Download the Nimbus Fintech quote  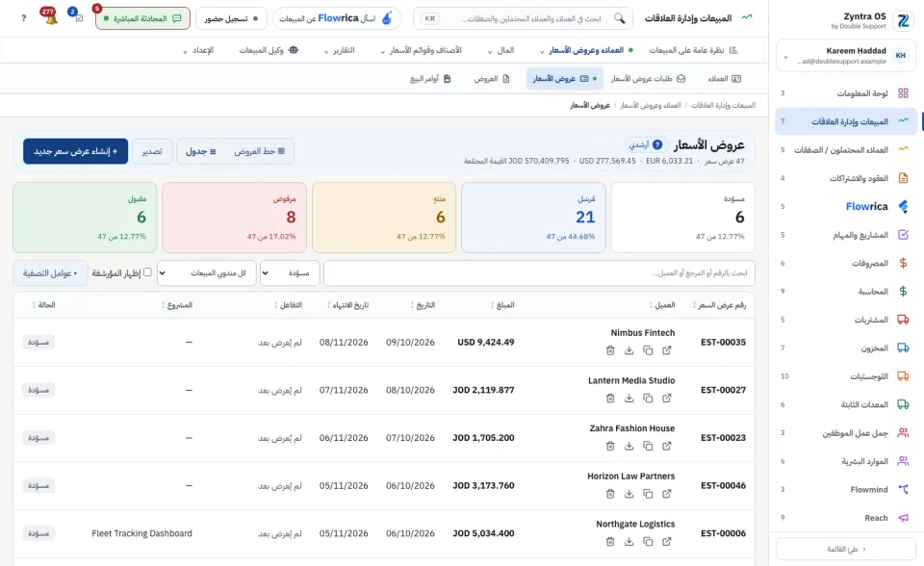coord(629,350)
